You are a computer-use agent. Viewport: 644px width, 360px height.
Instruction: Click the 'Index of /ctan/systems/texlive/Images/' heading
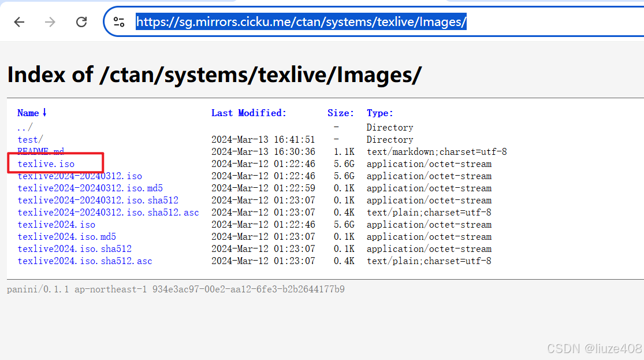214,75
